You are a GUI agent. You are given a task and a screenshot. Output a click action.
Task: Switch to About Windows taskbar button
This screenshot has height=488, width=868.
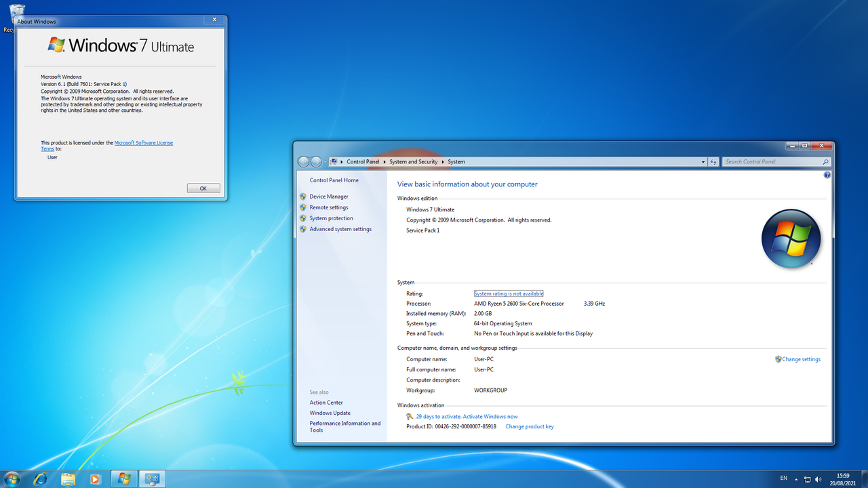(x=124, y=479)
